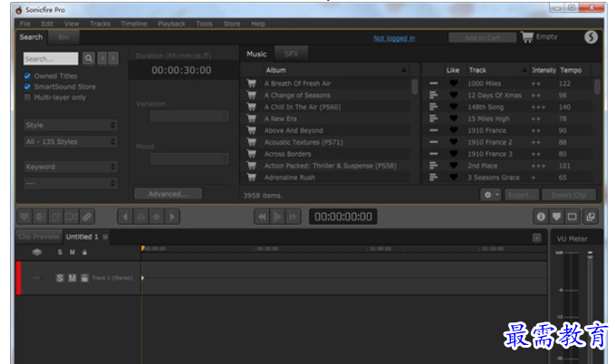The image size is (616, 364).
Task: Click cart icon beside 'Adrenaline Rush'
Action: click(252, 177)
